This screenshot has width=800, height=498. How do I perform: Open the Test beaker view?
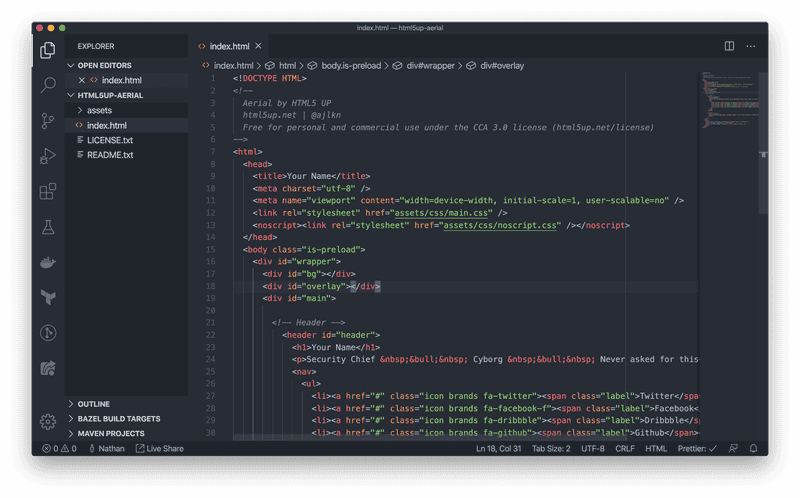[x=47, y=227]
